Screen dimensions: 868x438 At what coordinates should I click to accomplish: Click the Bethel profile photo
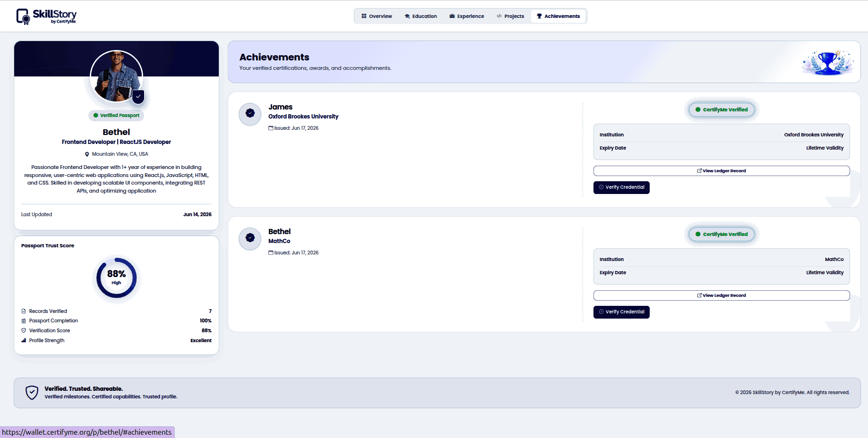click(116, 76)
